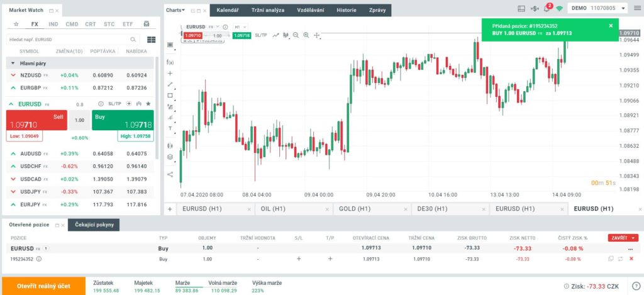Viewport: 644px width, 295px height.
Task: Open the Tržní analýza tab
Action: tap(267, 10)
